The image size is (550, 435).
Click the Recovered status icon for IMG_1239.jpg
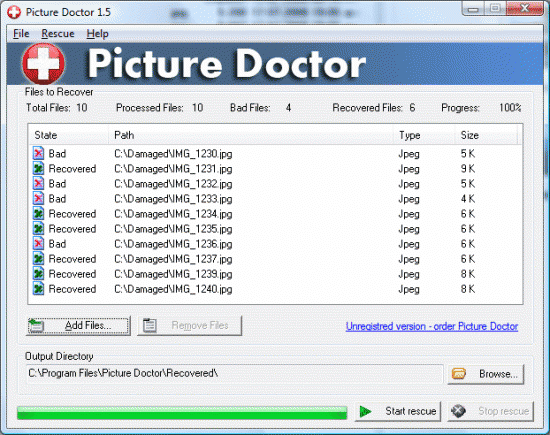click(x=38, y=274)
